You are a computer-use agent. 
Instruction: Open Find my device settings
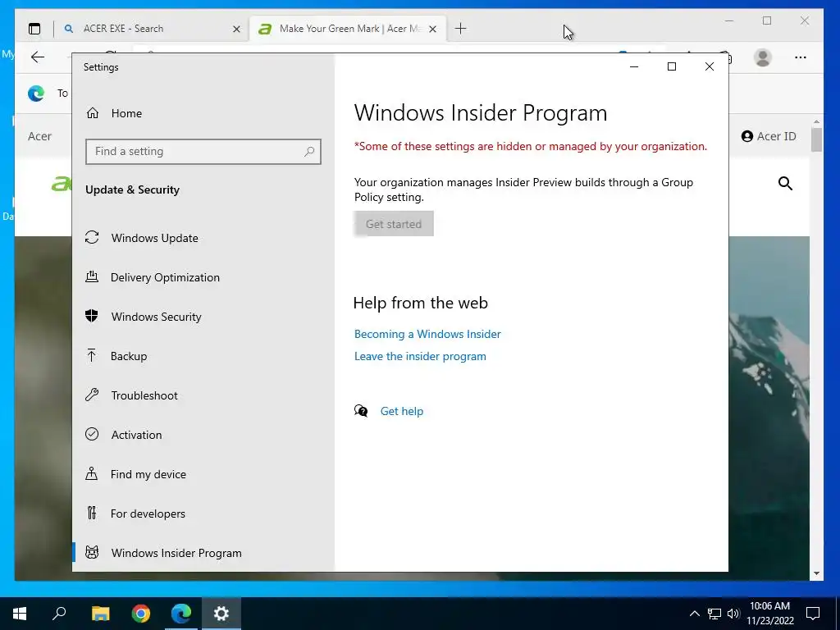(x=203, y=474)
